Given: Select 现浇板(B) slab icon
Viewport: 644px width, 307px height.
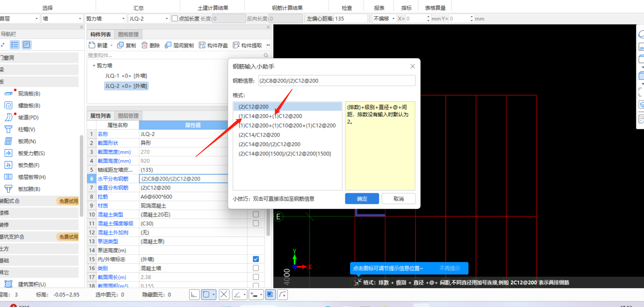Looking at the screenshot, I should pos(8,93).
